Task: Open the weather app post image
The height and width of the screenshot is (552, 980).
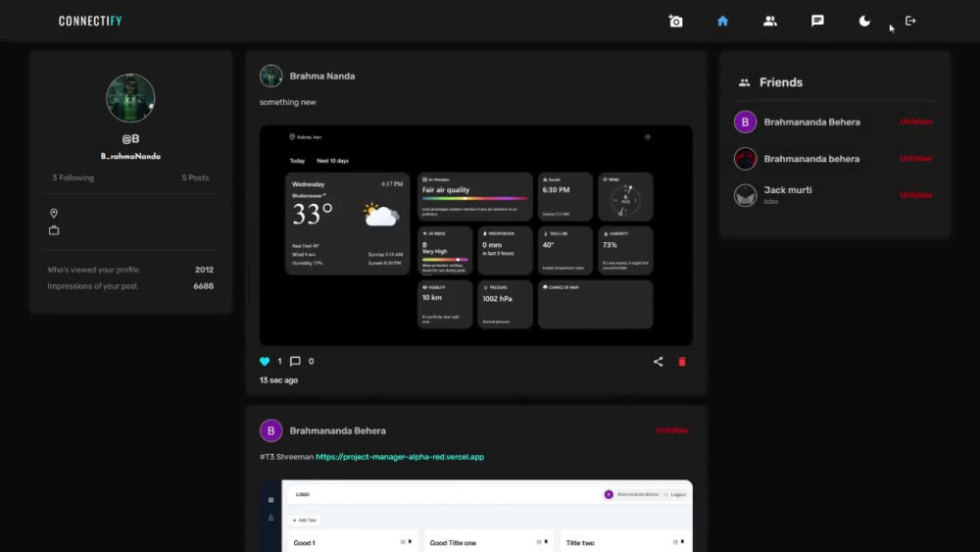Action: click(475, 235)
